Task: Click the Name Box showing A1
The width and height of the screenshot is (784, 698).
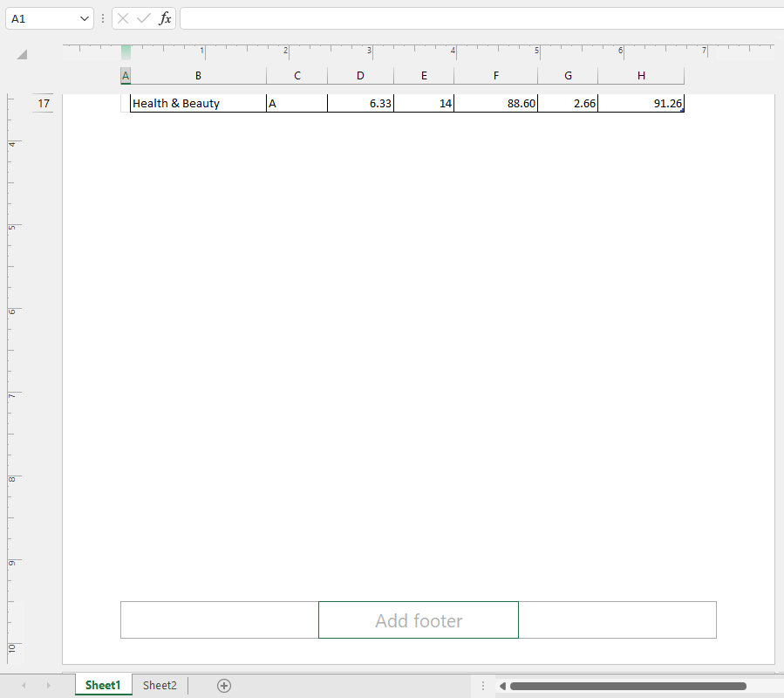Action: pyautogui.click(x=39, y=17)
